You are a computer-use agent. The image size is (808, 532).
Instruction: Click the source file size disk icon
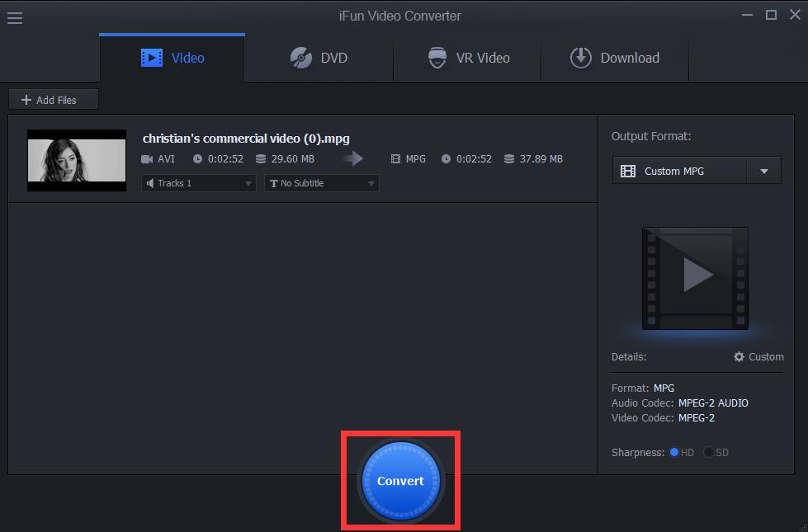click(x=261, y=159)
